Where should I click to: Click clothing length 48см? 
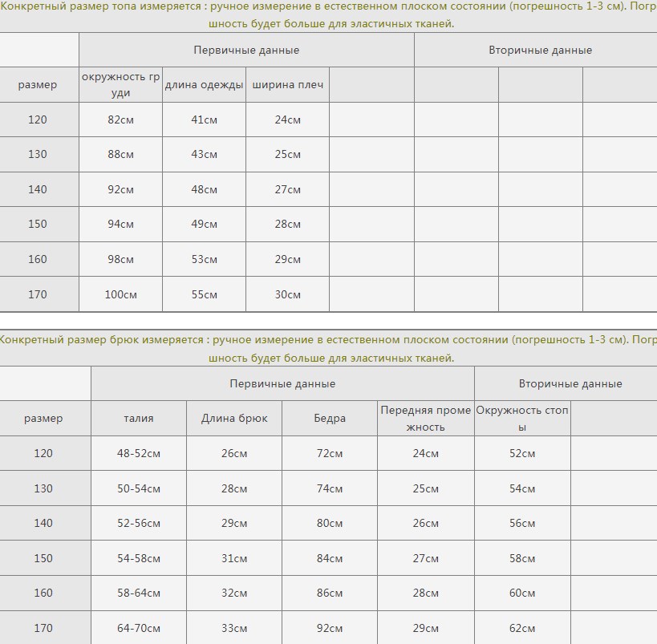click(x=204, y=189)
